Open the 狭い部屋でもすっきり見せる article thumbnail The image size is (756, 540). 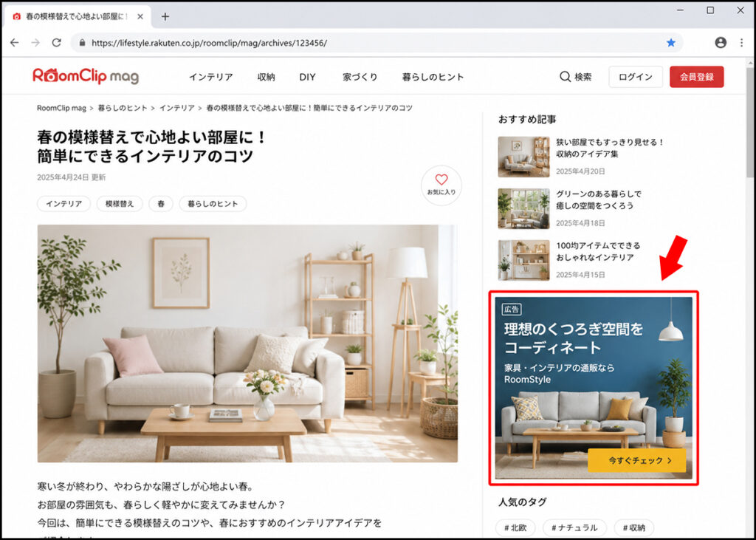pos(523,157)
